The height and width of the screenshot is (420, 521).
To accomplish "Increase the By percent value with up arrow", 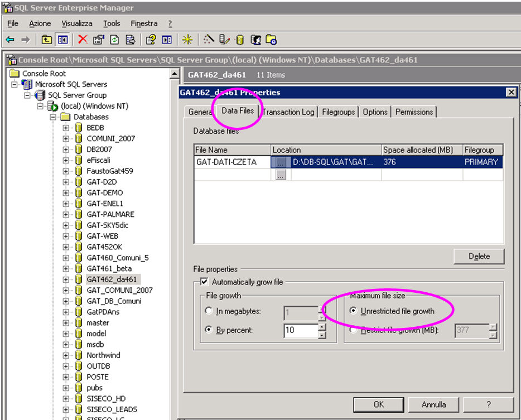I will point(322,327).
